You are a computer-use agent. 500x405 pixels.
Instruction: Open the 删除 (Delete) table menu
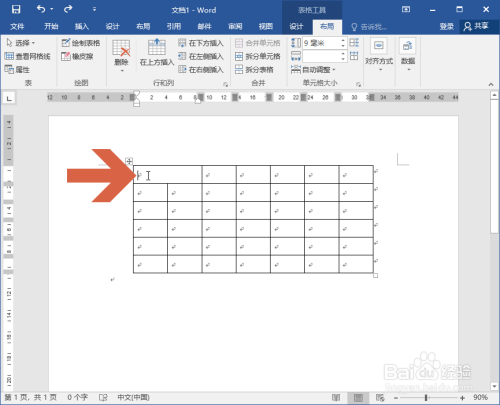click(121, 56)
